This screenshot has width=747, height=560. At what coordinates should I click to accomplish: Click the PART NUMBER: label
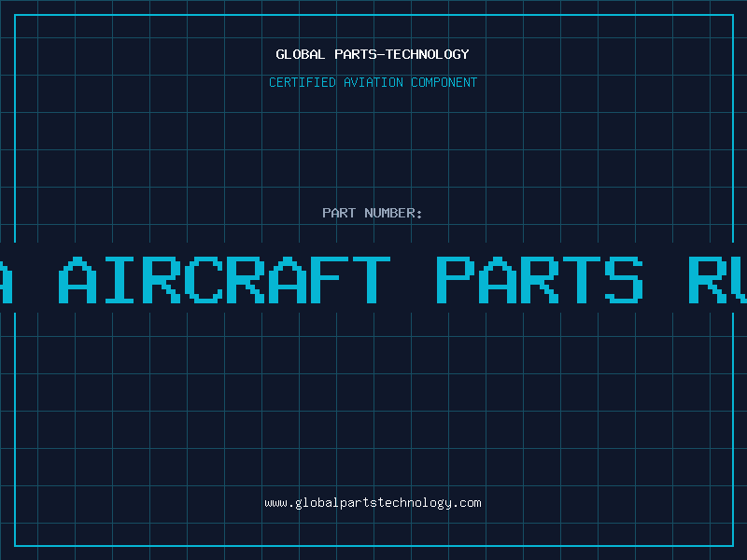point(373,213)
